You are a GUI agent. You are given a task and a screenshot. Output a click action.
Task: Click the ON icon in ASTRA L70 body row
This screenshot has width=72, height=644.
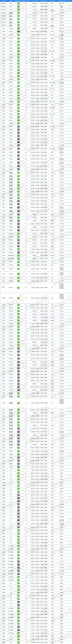coord(19,139)
